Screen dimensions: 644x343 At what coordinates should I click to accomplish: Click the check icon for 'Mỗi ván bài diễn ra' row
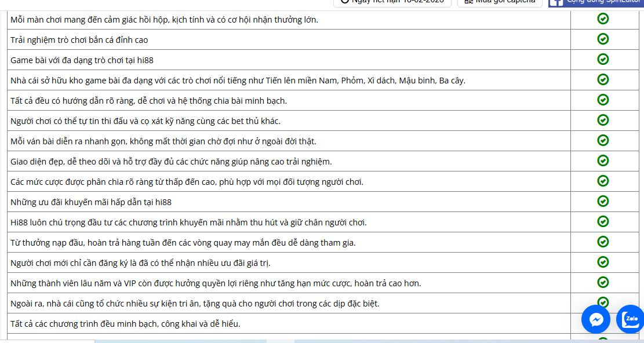click(602, 141)
